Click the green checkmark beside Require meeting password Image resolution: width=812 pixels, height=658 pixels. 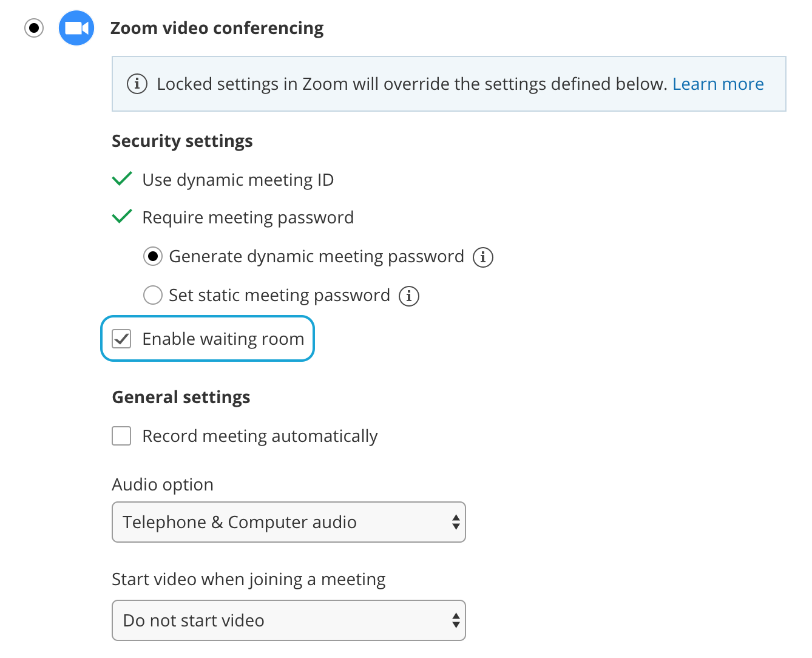[122, 217]
